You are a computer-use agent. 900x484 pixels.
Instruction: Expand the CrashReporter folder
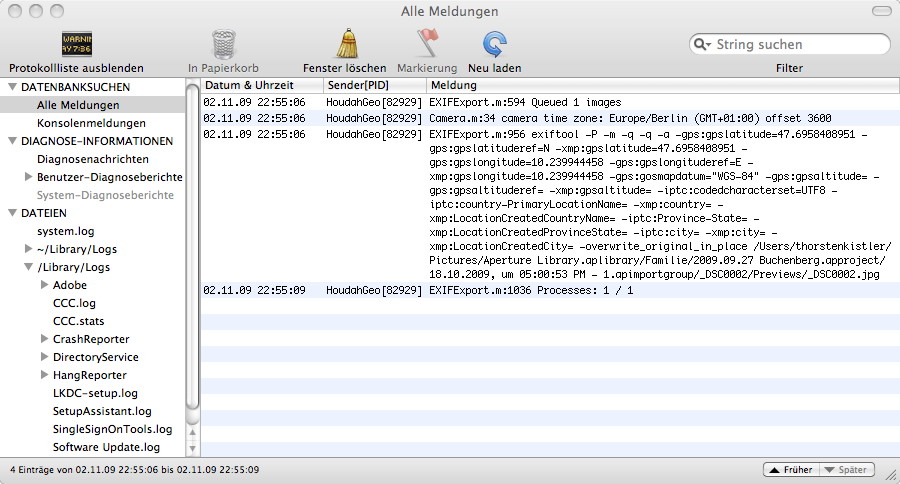[44, 338]
